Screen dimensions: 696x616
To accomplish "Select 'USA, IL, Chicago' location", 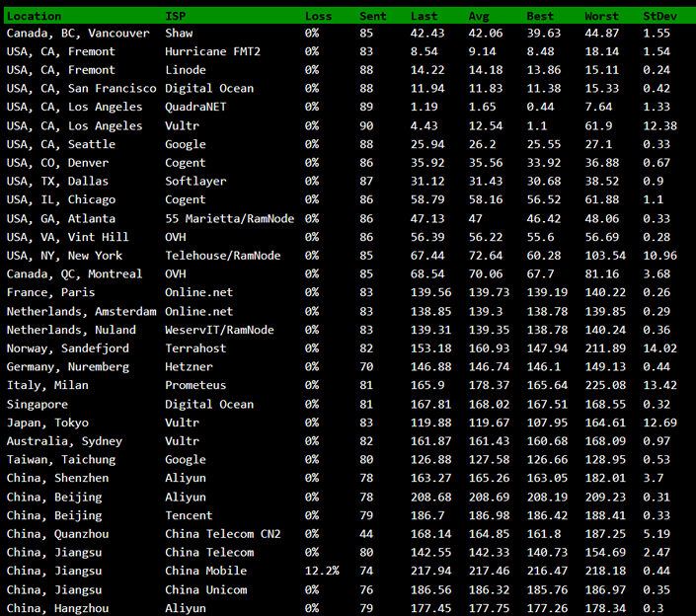I will pos(61,199).
